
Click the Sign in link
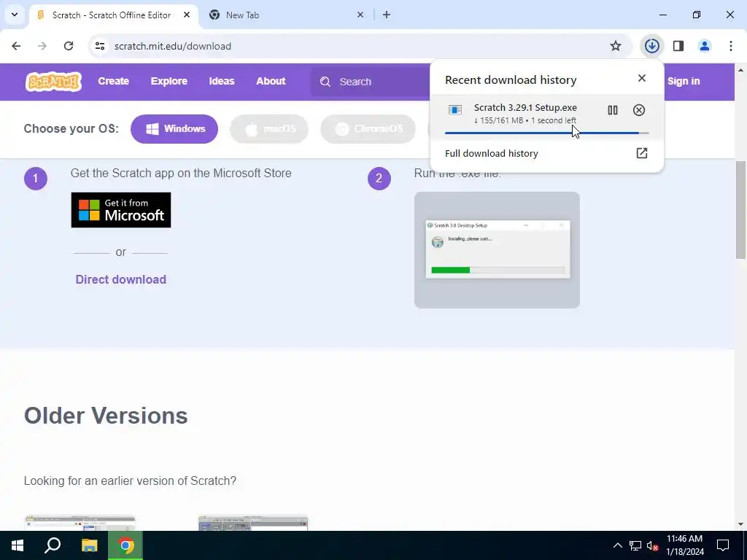[683, 81]
